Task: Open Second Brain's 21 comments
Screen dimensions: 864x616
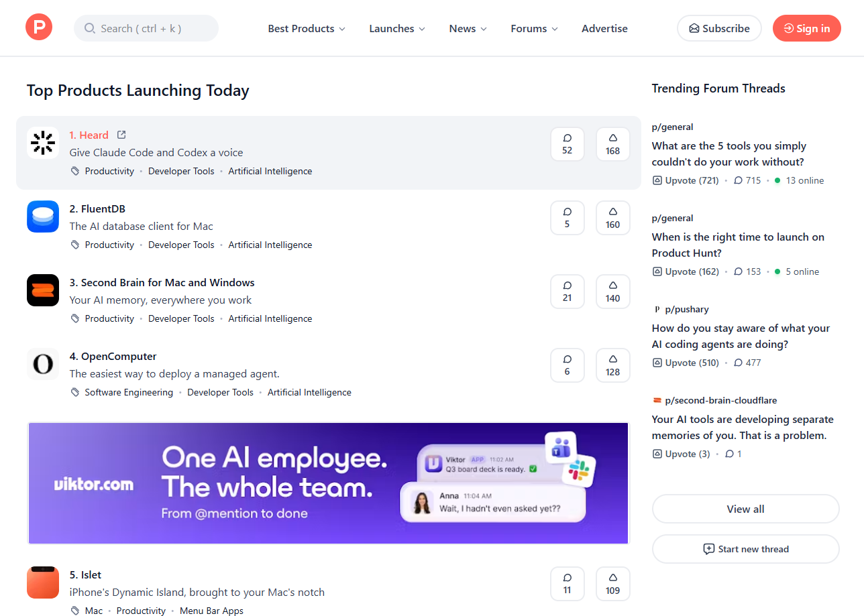Action: tap(568, 292)
